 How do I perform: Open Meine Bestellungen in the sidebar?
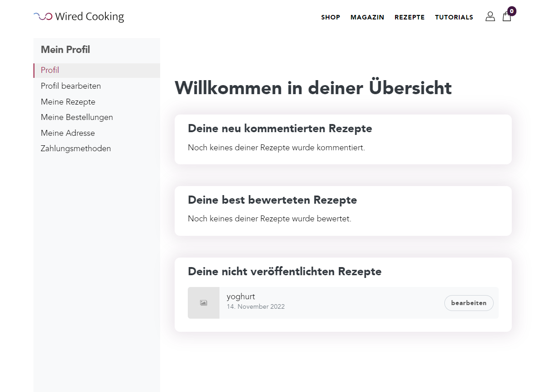pos(77,117)
